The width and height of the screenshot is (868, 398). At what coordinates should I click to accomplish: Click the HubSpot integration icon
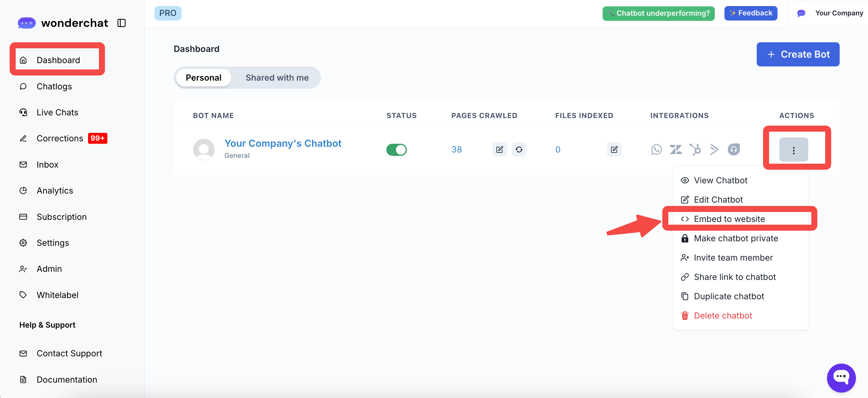pos(695,149)
